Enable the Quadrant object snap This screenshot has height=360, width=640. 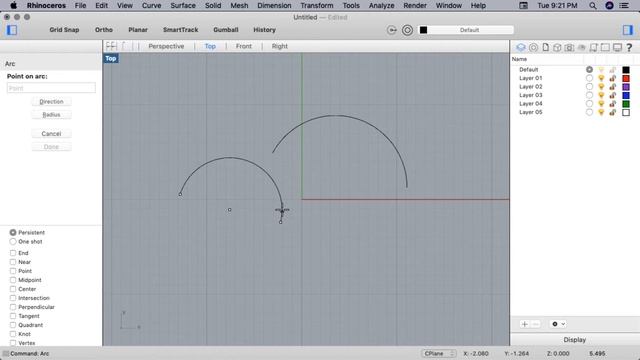tap(13, 325)
